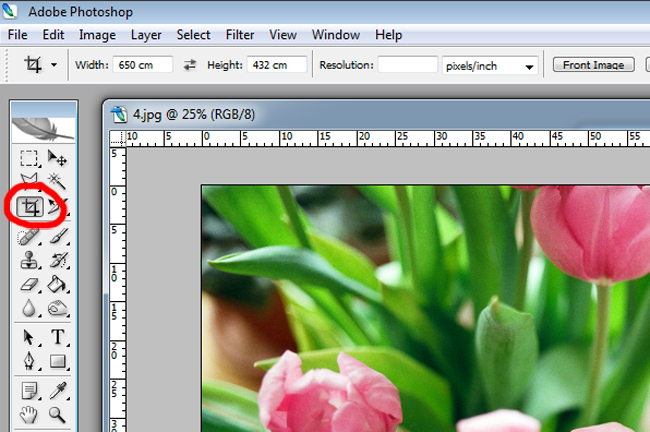Viewport: 650px width, 432px height.
Task: Select the Type tool
Action: (x=58, y=337)
